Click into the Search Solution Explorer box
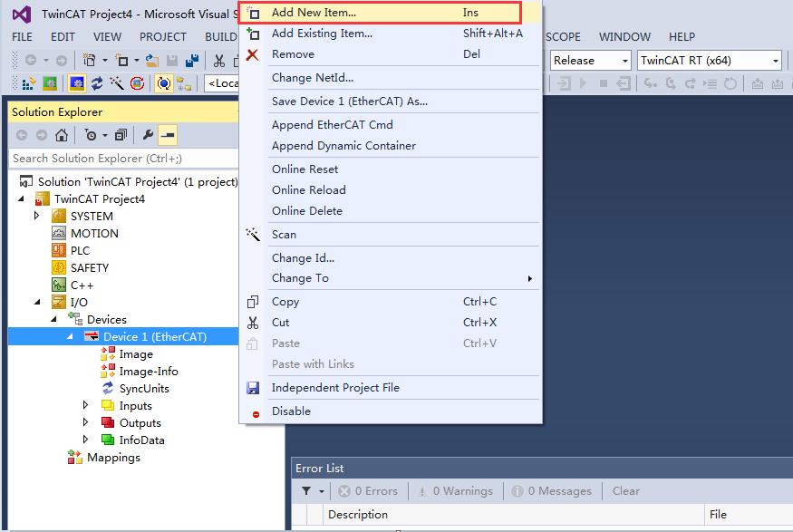 (123, 159)
